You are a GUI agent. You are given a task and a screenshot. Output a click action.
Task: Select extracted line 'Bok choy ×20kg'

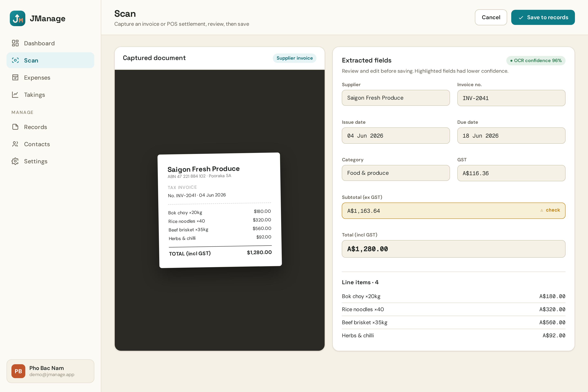(x=453, y=296)
